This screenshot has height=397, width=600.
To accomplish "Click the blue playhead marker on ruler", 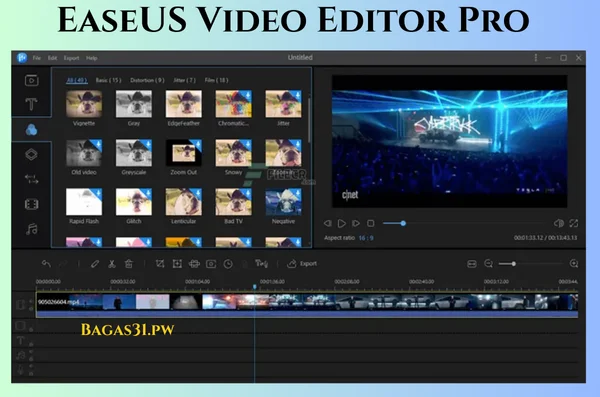I will tap(255, 287).
